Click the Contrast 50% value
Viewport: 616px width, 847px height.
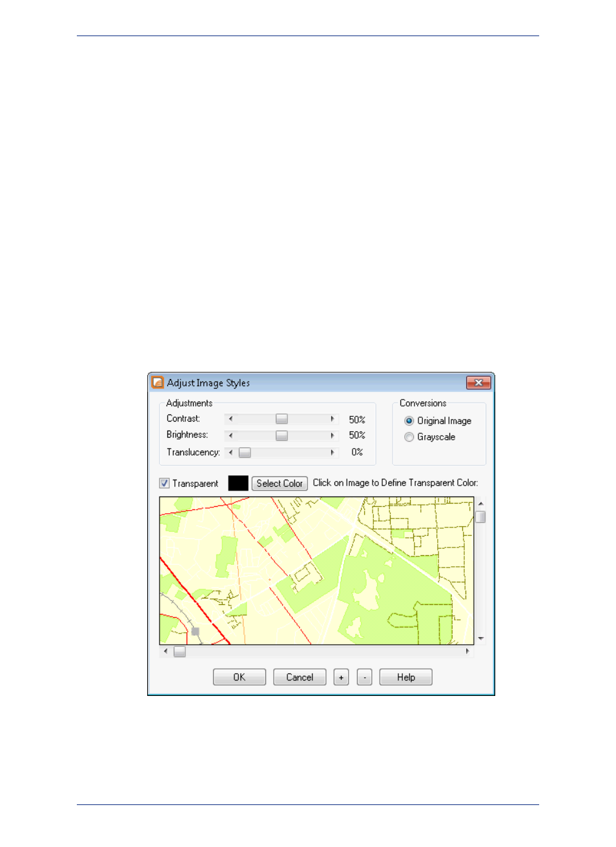click(357, 420)
